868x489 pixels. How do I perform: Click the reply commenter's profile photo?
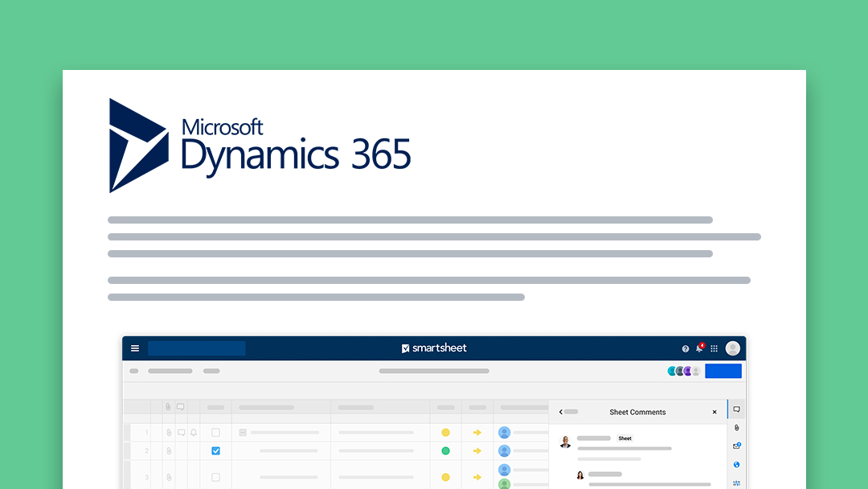coord(580,475)
